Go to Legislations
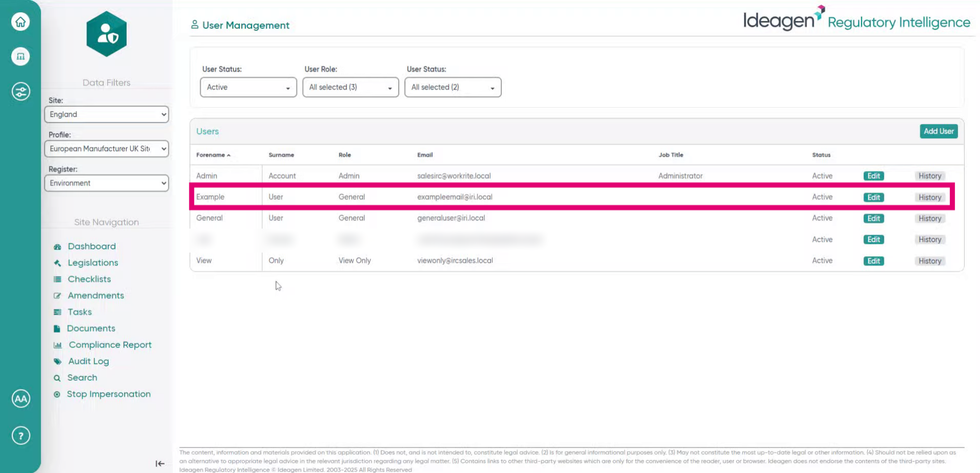The image size is (980, 473). (x=93, y=263)
